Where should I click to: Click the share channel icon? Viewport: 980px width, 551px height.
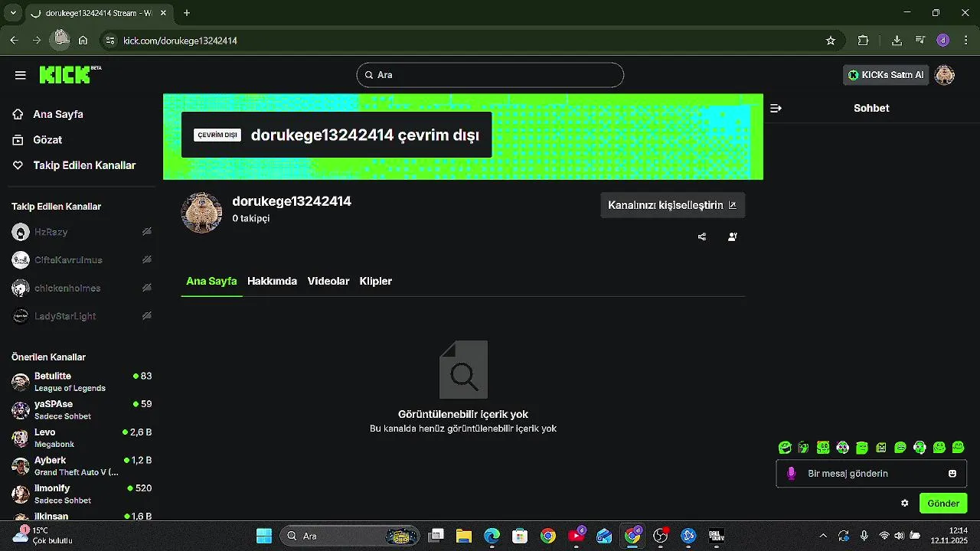[702, 237]
